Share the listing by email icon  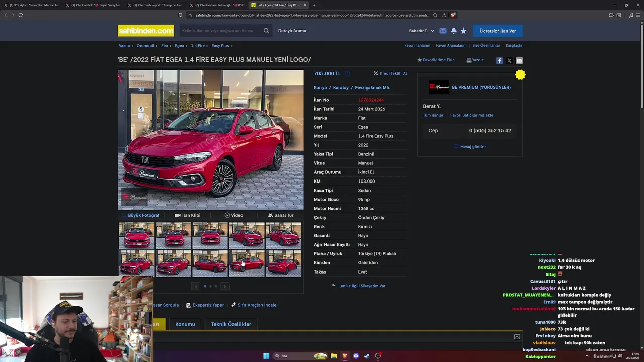(x=519, y=60)
